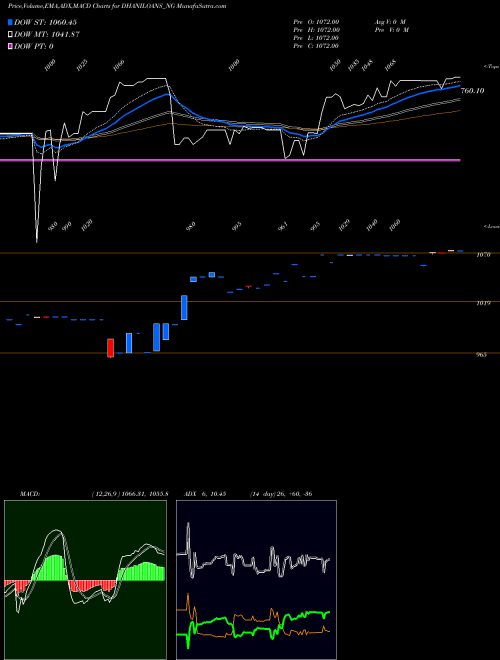Open the ADX indicator panel
The image size is (500, 660).
[x=256, y=580]
